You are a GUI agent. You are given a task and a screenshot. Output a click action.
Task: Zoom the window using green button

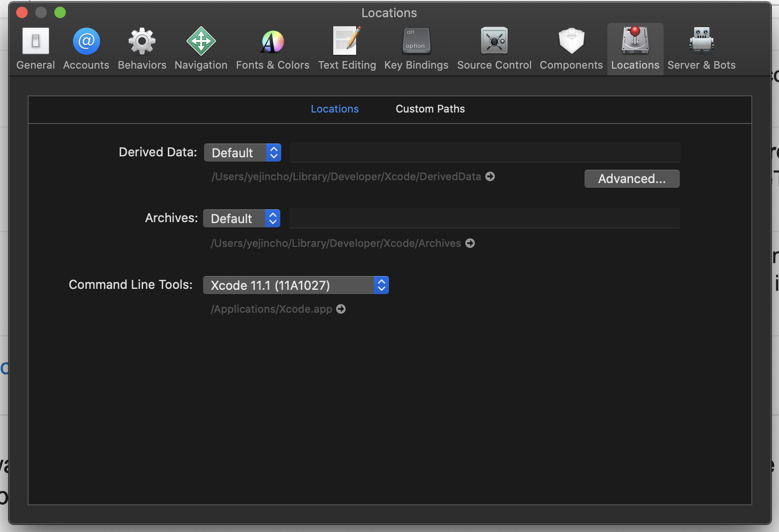point(60,12)
